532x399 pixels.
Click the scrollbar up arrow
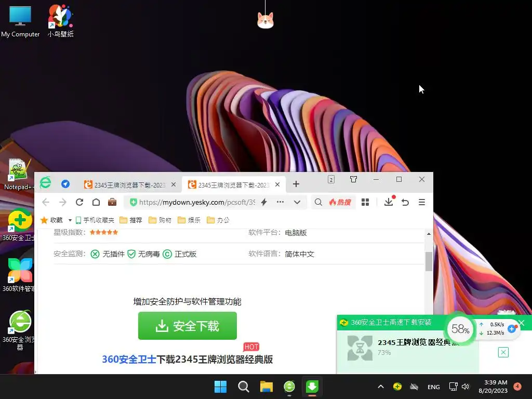point(429,234)
